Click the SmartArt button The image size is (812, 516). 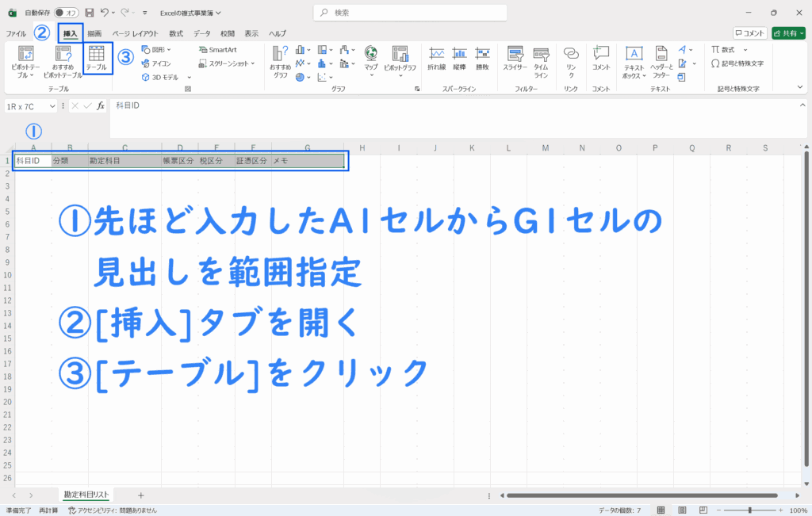pos(217,49)
